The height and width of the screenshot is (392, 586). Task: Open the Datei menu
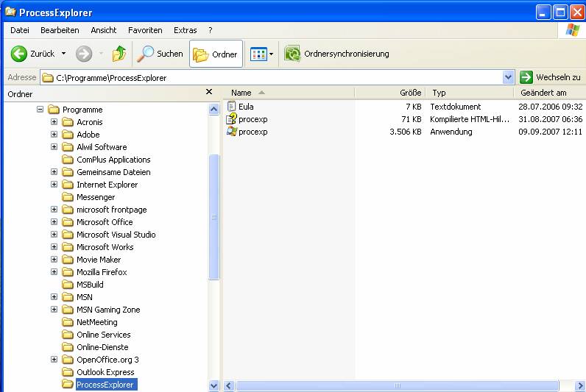click(x=20, y=30)
